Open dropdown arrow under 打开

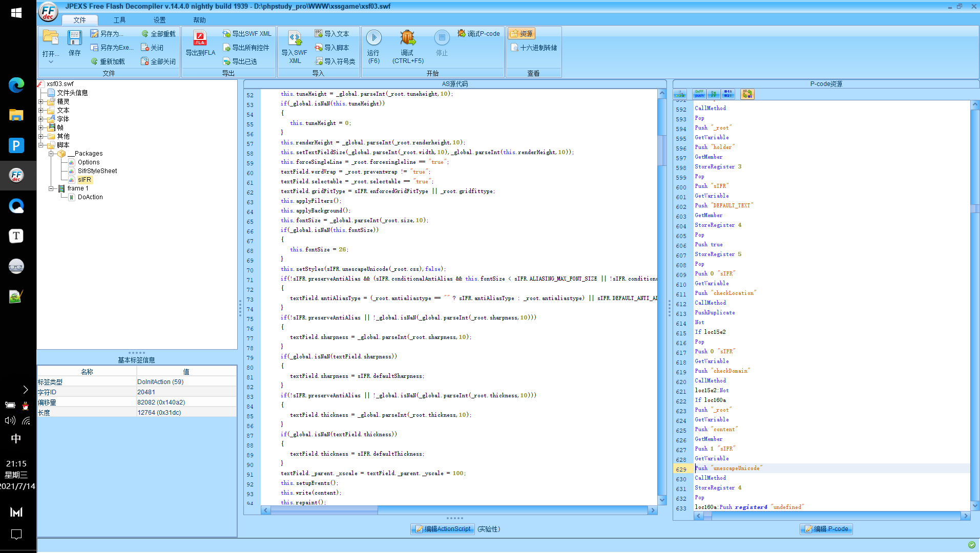click(51, 62)
